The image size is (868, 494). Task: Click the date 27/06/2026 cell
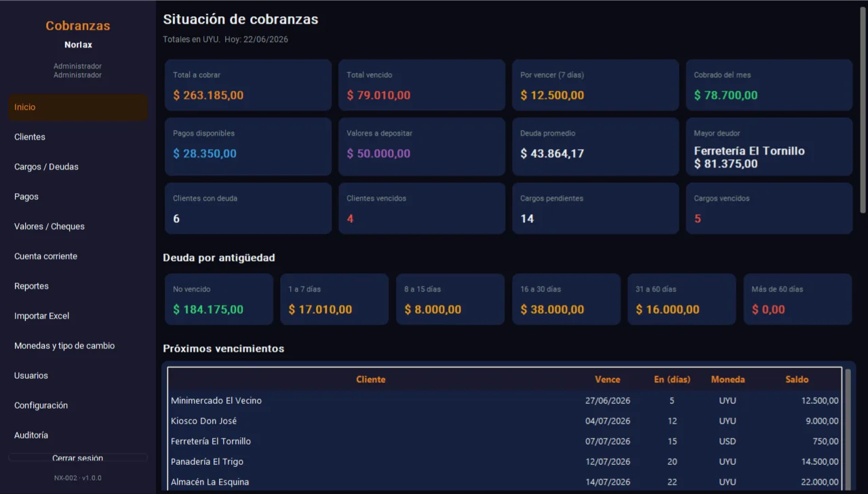click(x=608, y=400)
